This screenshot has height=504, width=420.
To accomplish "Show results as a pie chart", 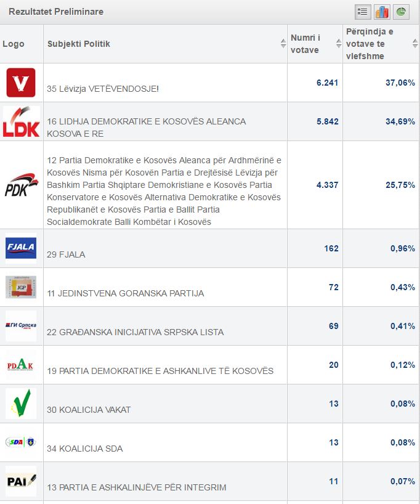I will pos(401,12).
